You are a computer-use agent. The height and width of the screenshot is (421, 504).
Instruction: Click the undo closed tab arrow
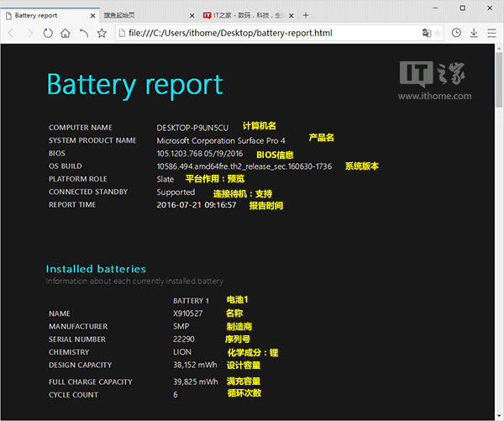[84, 33]
